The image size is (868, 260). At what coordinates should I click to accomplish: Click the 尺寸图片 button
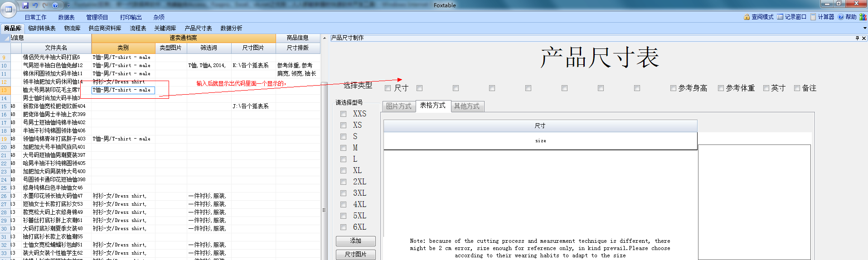pos(356,254)
